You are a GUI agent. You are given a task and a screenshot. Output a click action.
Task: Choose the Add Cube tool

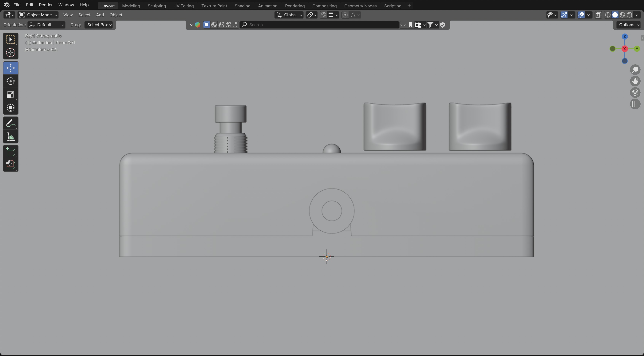tap(10, 152)
